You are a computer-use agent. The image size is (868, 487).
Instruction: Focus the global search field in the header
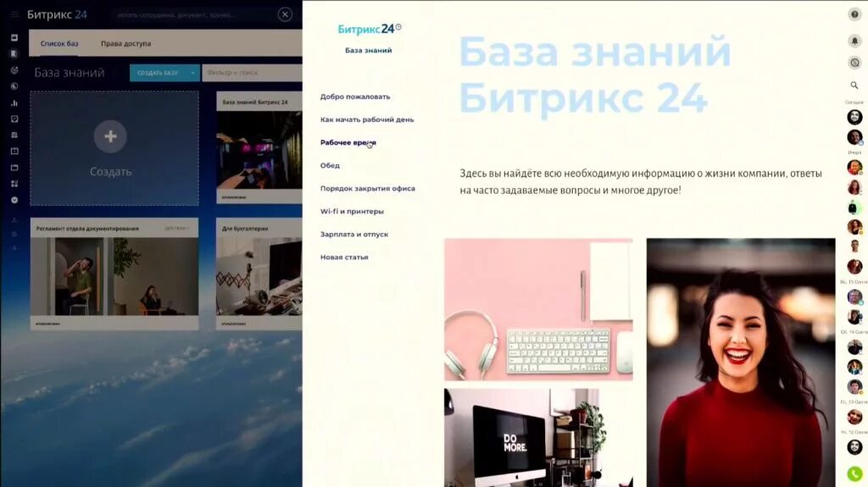[194, 15]
